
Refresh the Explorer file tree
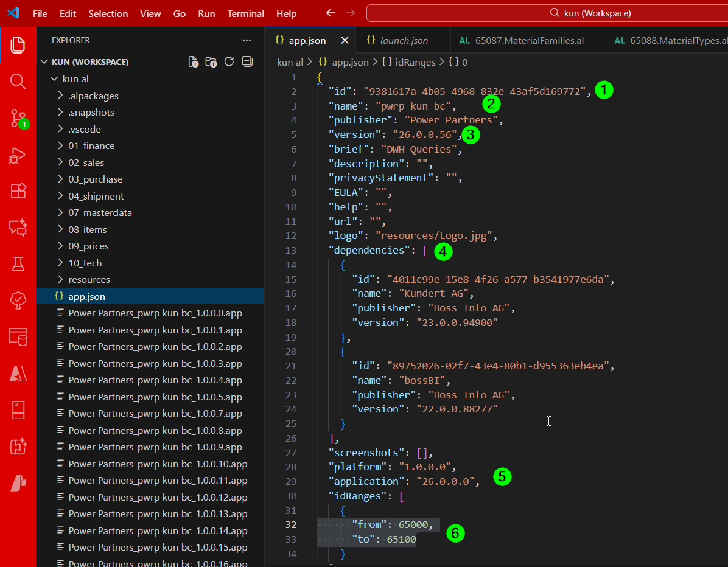pos(229,61)
